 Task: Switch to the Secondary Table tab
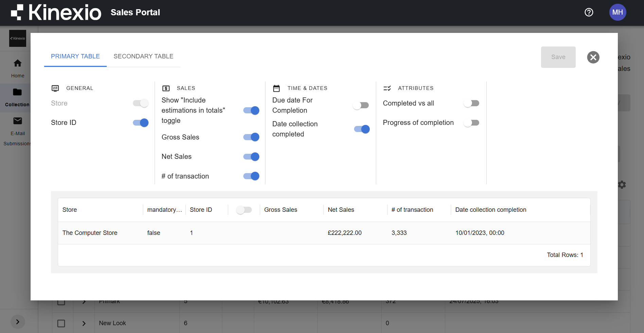pos(143,56)
